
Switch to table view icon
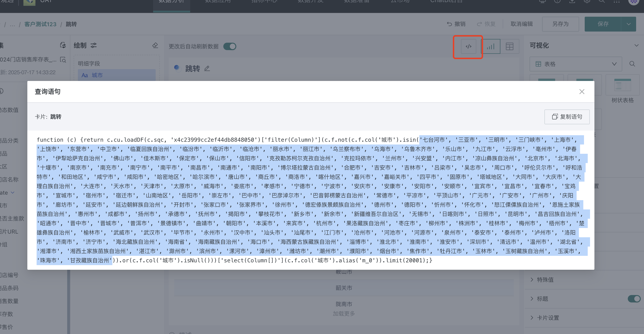[x=509, y=46]
